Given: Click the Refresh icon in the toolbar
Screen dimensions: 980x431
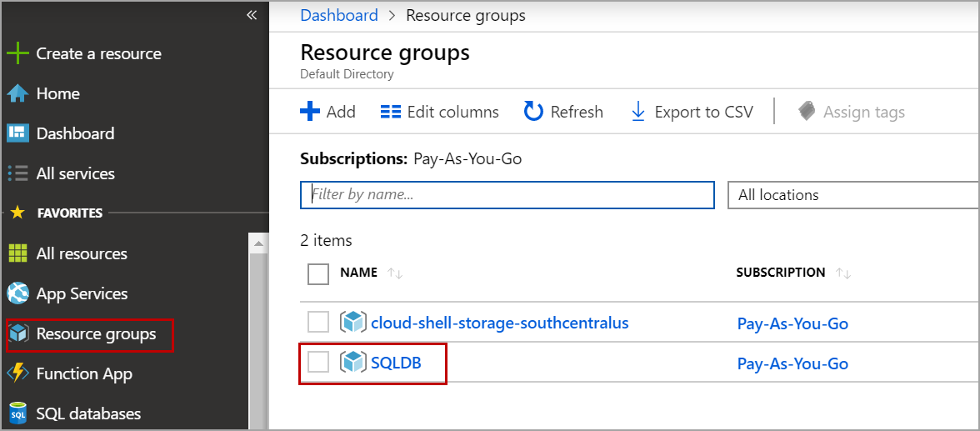Looking at the screenshot, I should pyautogui.click(x=533, y=112).
